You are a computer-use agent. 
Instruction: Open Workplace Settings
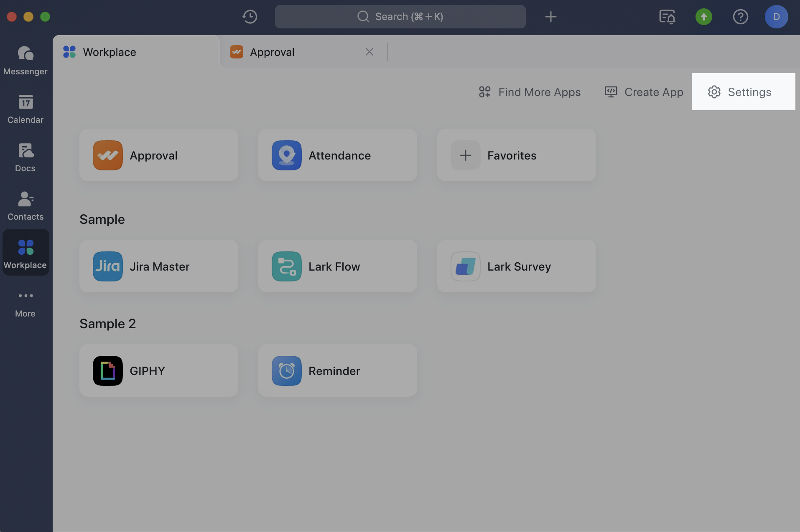[743, 92]
